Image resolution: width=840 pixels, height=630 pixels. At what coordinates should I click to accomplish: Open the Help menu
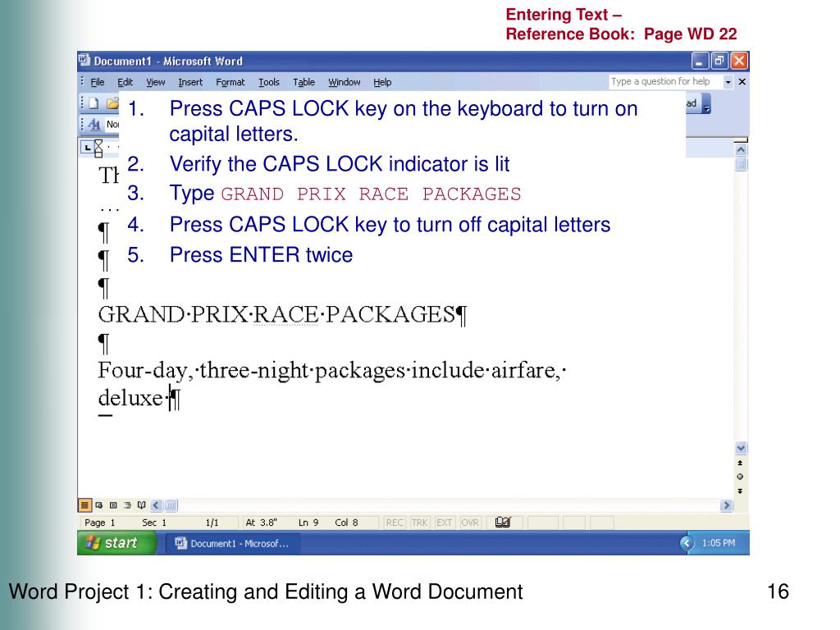[382, 82]
